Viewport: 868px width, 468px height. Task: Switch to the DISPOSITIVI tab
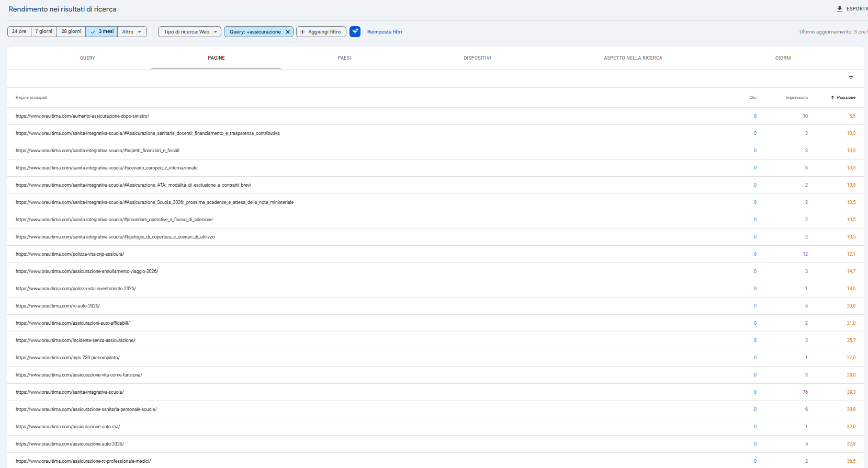[x=477, y=58]
